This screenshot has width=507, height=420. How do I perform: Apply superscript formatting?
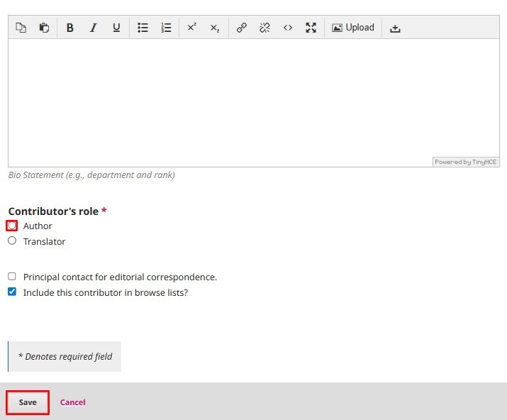click(x=191, y=28)
